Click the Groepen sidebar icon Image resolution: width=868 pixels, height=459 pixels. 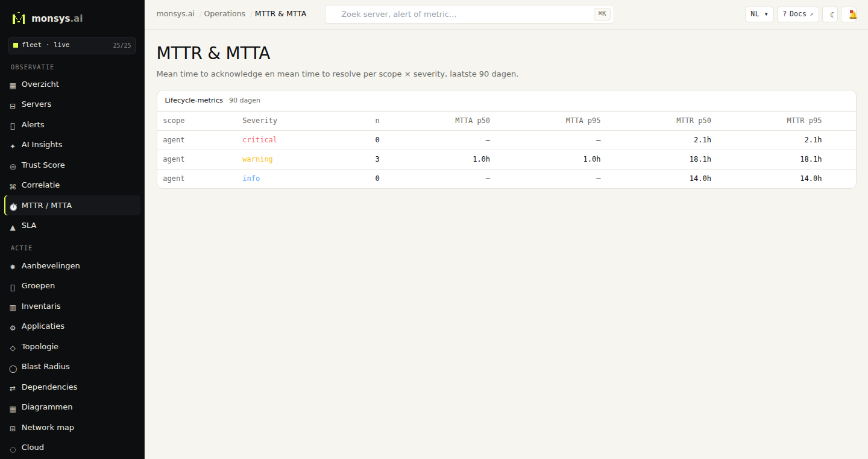tap(13, 287)
